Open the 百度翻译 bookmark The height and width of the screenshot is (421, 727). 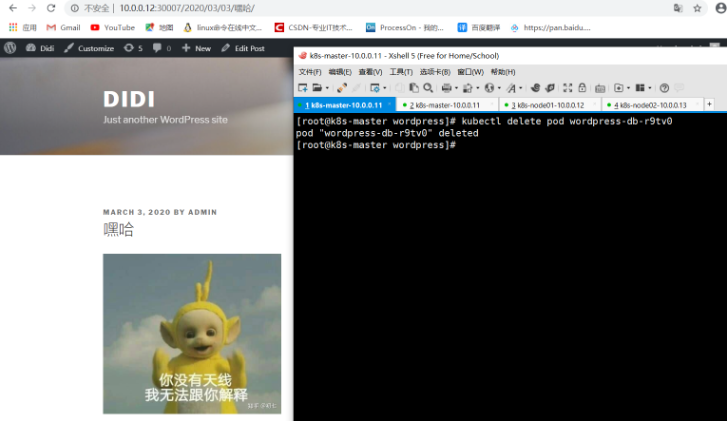[479, 27]
